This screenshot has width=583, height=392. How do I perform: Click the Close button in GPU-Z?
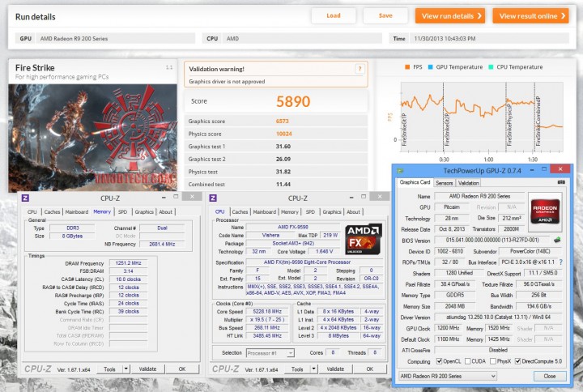point(550,376)
